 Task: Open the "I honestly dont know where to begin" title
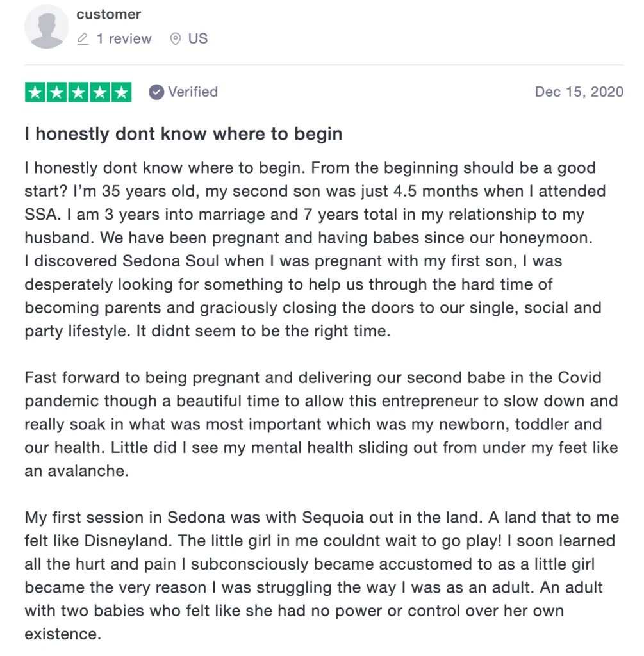tap(183, 134)
